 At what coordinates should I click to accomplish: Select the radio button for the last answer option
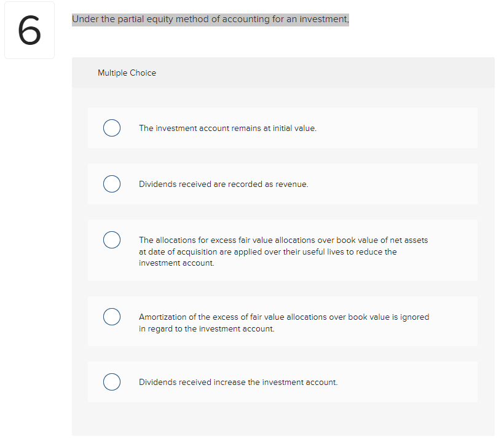112,382
